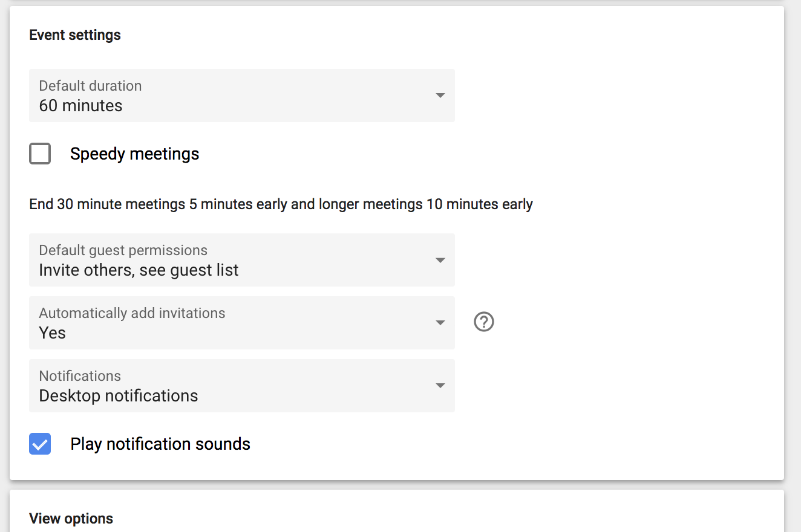The width and height of the screenshot is (801, 532).
Task: Enable the Speedy meetings checkbox
Action: (39, 154)
